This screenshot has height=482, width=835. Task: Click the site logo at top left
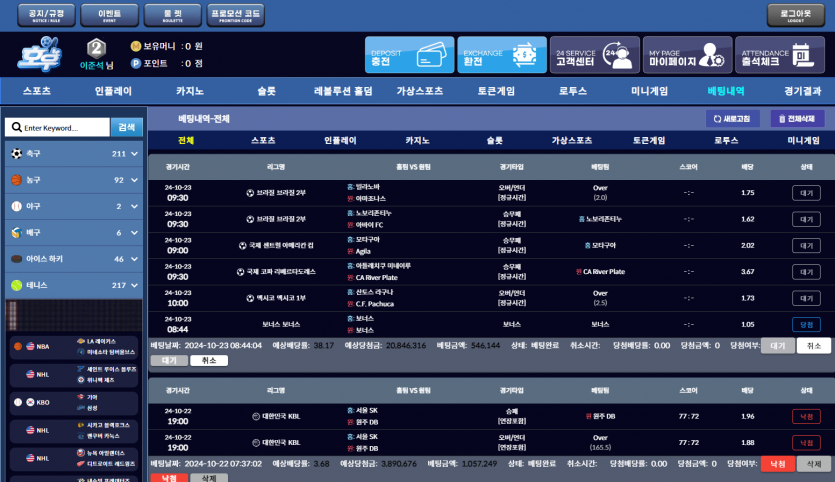40,54
